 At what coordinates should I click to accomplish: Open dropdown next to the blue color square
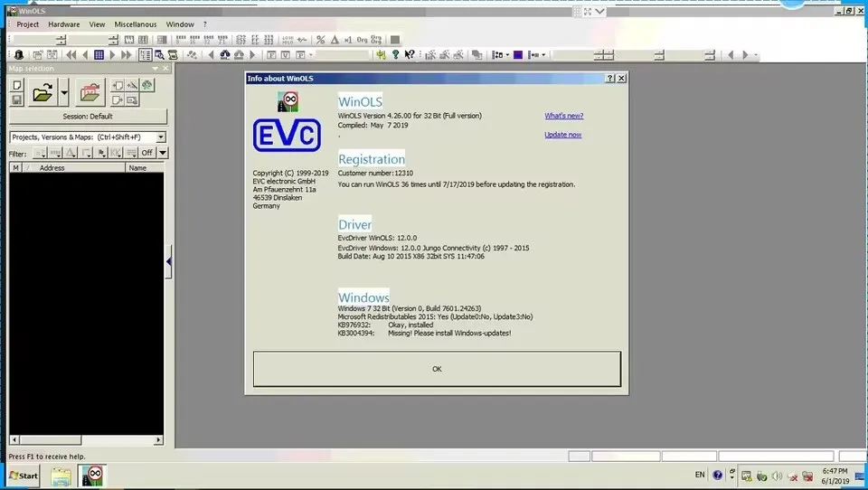pos(508,55)
